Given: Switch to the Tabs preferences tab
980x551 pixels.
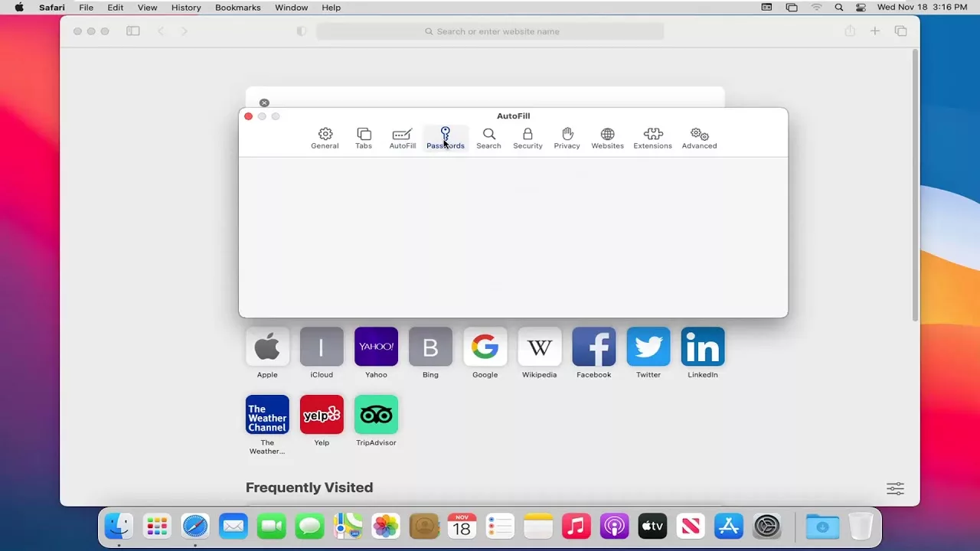Looking at the screenshot, I should 364,136.
